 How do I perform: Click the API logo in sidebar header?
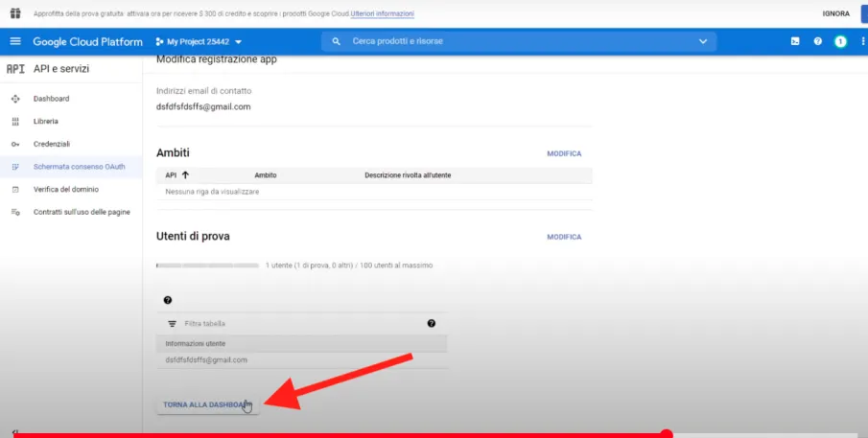pos(15,69)
